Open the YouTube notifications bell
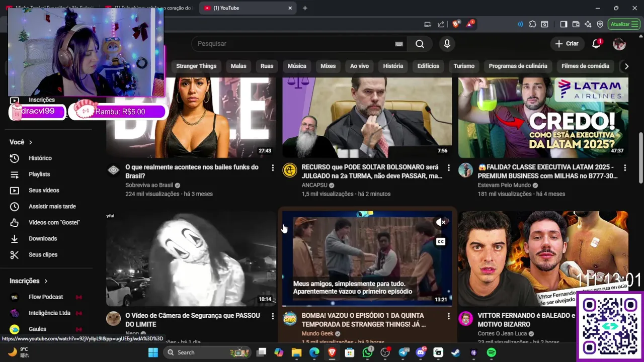This screenshot has width=644, height=362. click(x=596, y=44)
